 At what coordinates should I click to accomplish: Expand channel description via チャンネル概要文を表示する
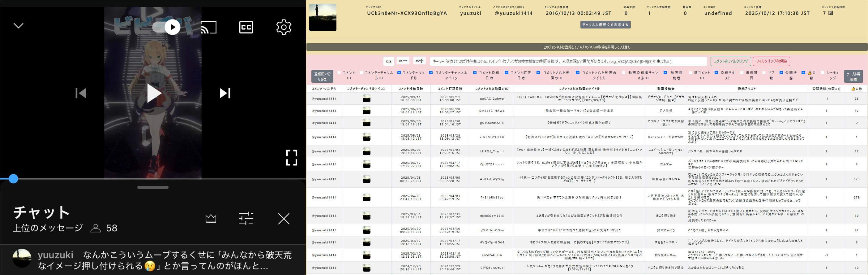point(605,25)
